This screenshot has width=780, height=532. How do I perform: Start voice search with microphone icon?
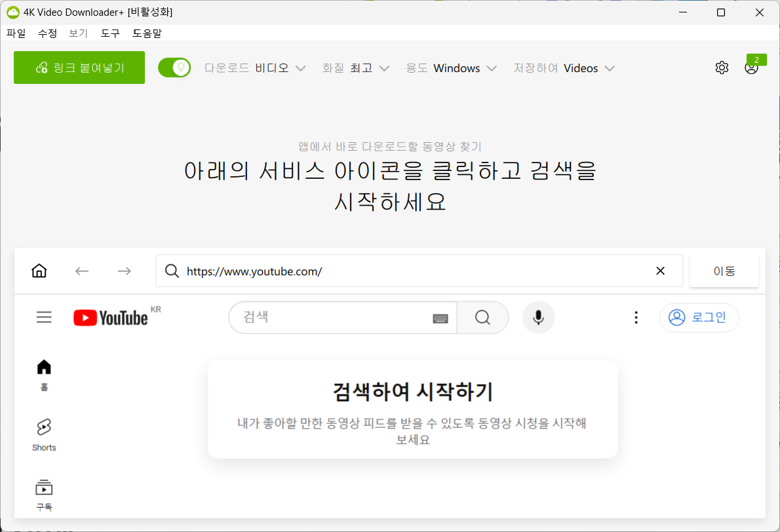click(538, 317)
